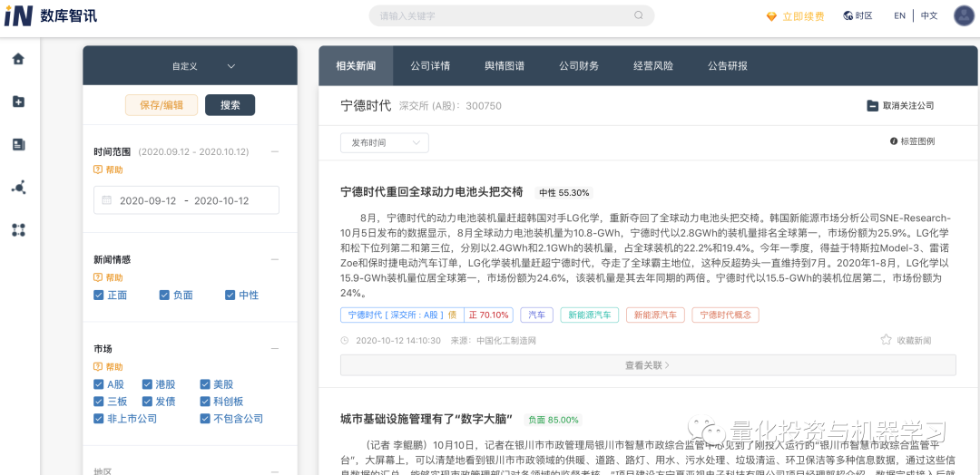Uncheck the 负面 sentiment checkbox
Viewport: 980px width, 475px height.
pos(164,296)
